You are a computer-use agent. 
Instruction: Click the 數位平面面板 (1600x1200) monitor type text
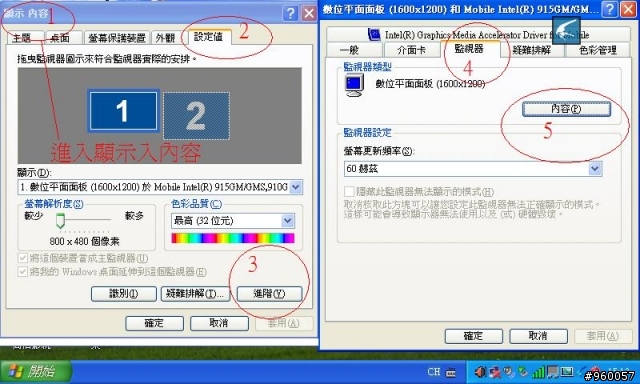(x=430, y=84)
